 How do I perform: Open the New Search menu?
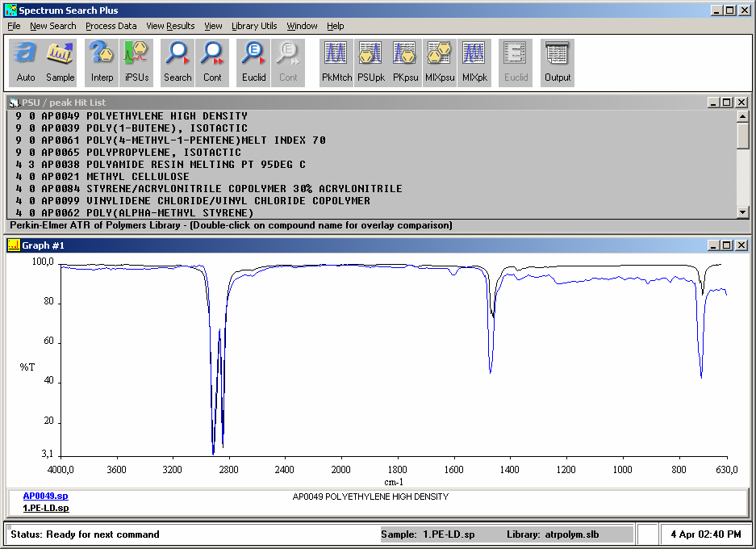point(53,26)
